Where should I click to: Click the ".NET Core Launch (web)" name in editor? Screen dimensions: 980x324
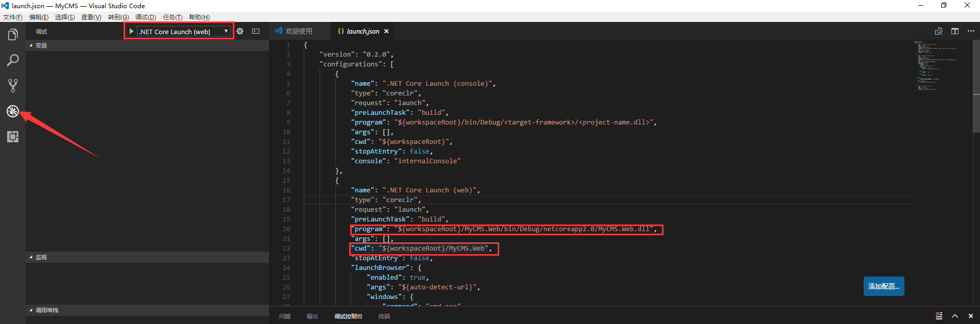pyautogui.click(x=430, y=190)
